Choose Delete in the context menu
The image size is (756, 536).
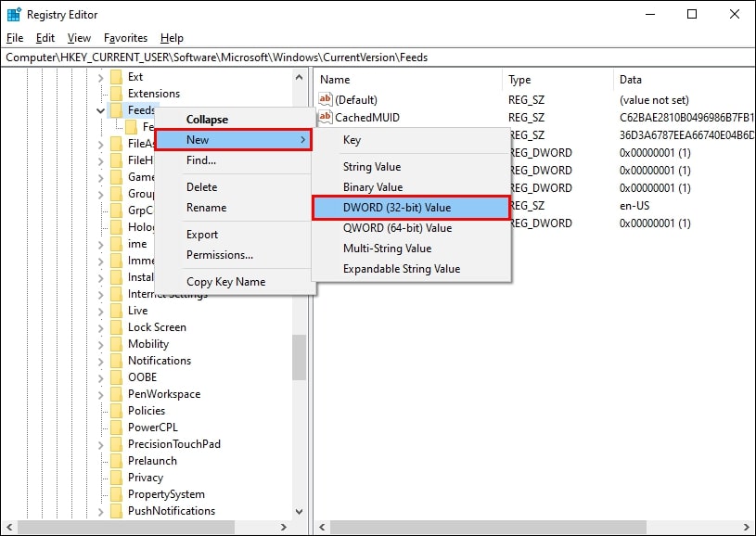pos(235,187)
